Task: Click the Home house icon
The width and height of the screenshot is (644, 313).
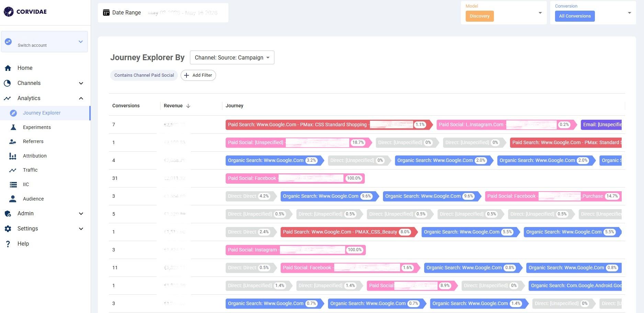Action: coord(8,68)
